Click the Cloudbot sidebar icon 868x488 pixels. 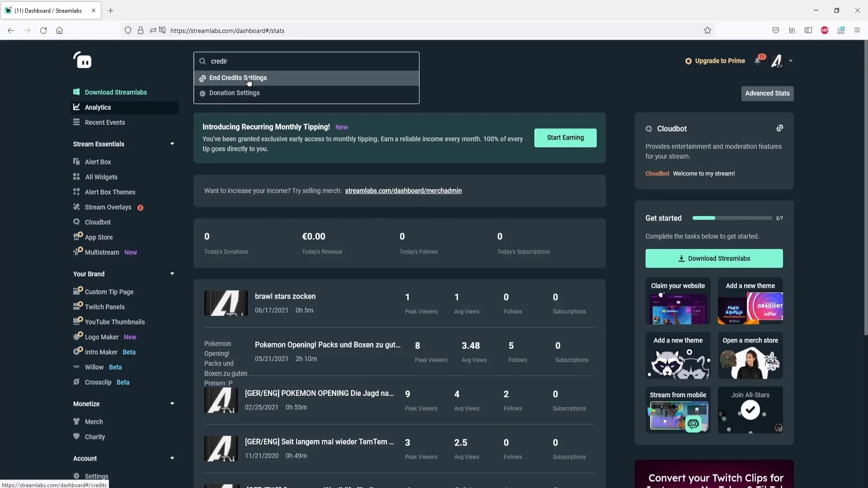76,222
